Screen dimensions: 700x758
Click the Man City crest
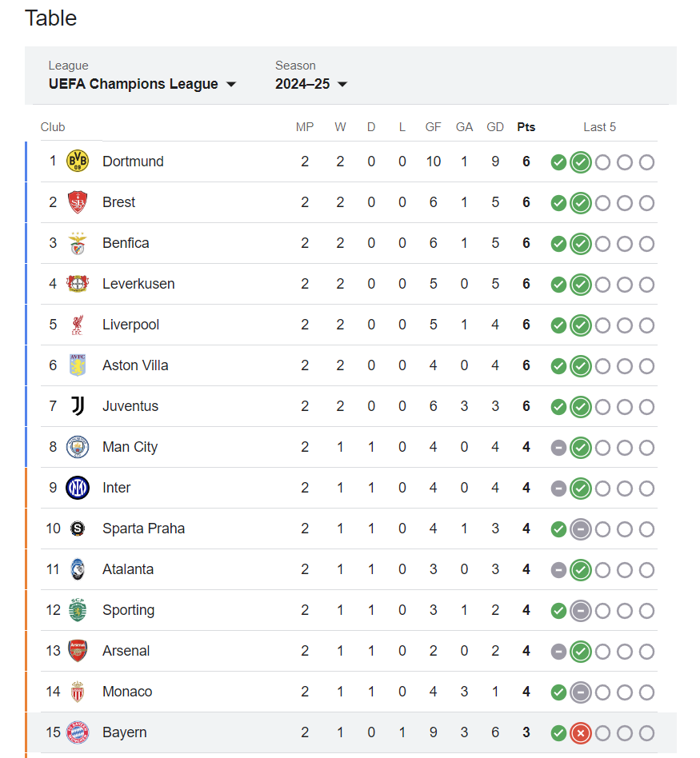[78, 447]
